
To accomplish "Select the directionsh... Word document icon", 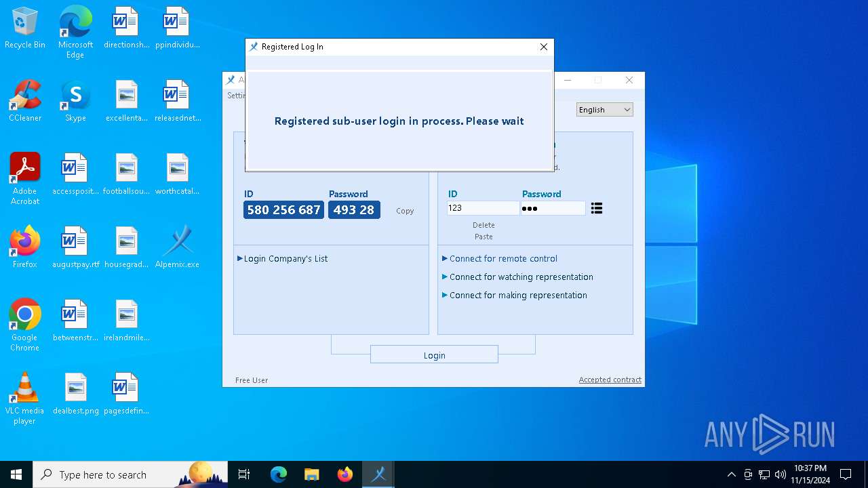I will (126, 28).
